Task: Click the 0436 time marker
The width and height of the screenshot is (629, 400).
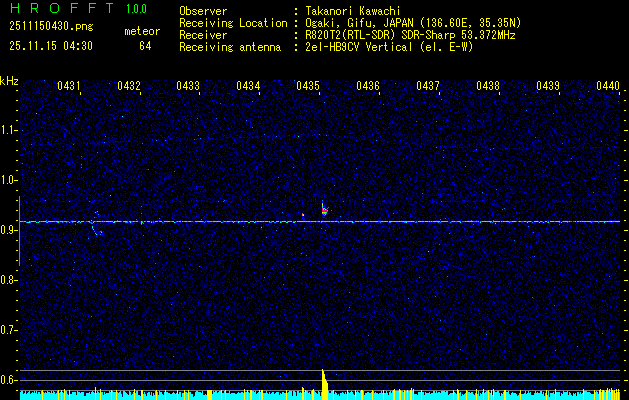Action: tap(368, 86)
